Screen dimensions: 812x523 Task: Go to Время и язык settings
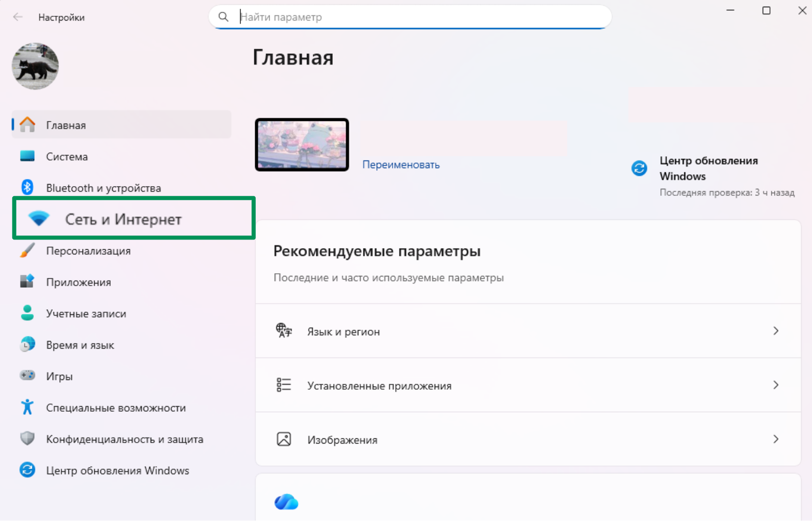tap(80, 345)
